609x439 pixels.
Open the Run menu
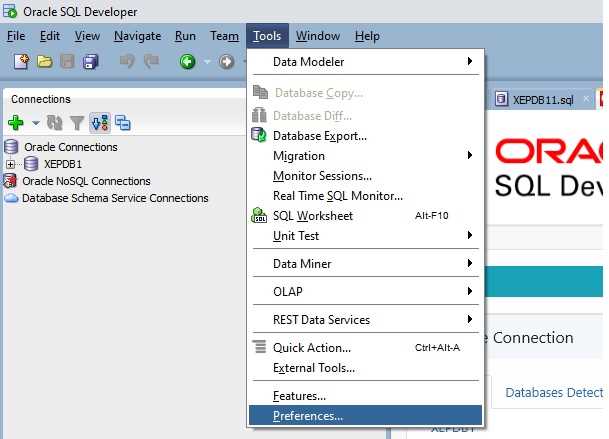click(185, 36)
